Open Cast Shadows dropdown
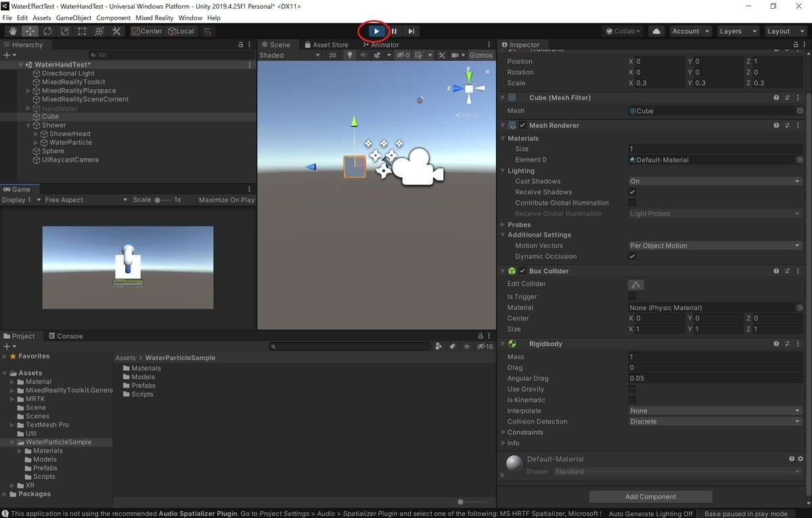This screenshot has height=518, width=812. (715, 181)
